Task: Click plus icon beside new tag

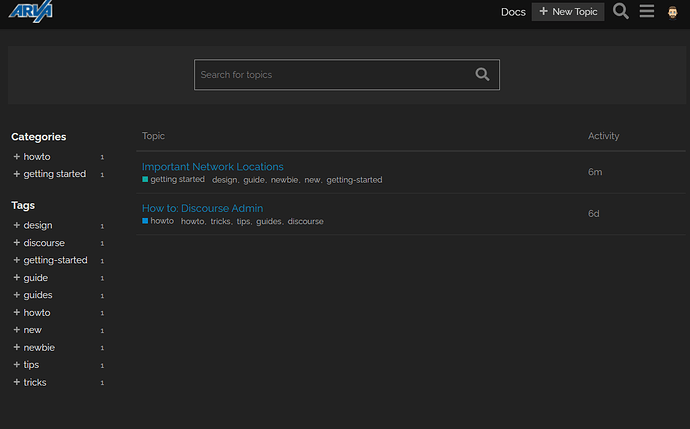Action: point(17,330)
